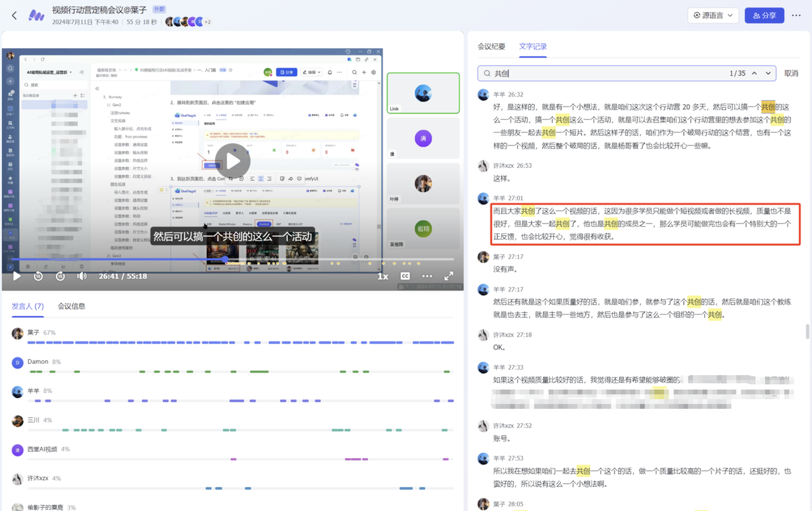Select the 叶梓 participant thumbnail
The height and width of the screenshot is (511, 812).
click(x=423, y=183)
